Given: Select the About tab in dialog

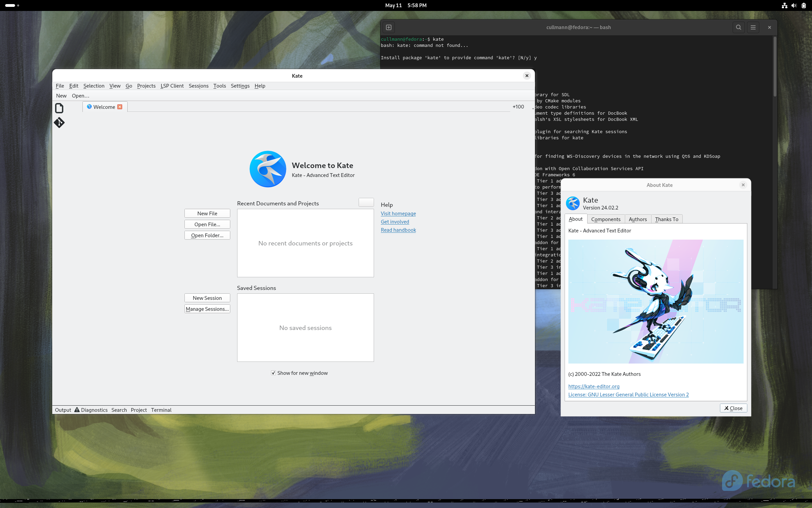Looking at the screenshot, I should pyautogui.click(x=576, y=219).
